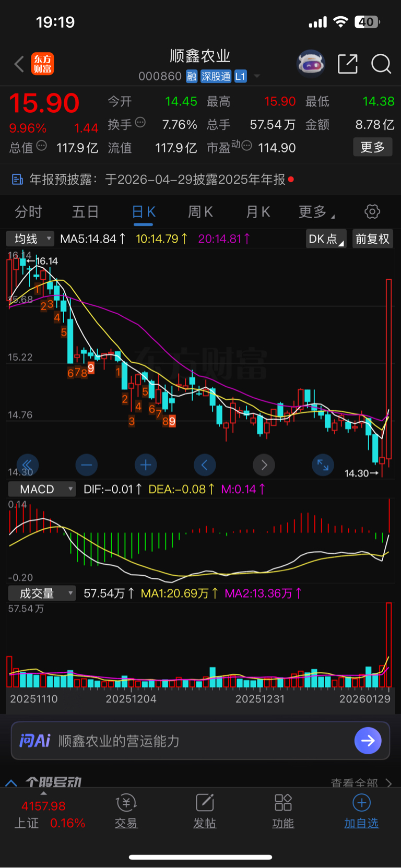This screenshot has height=868, width=401.
Task: Submit AI question with arrow button
Action: 368,741
